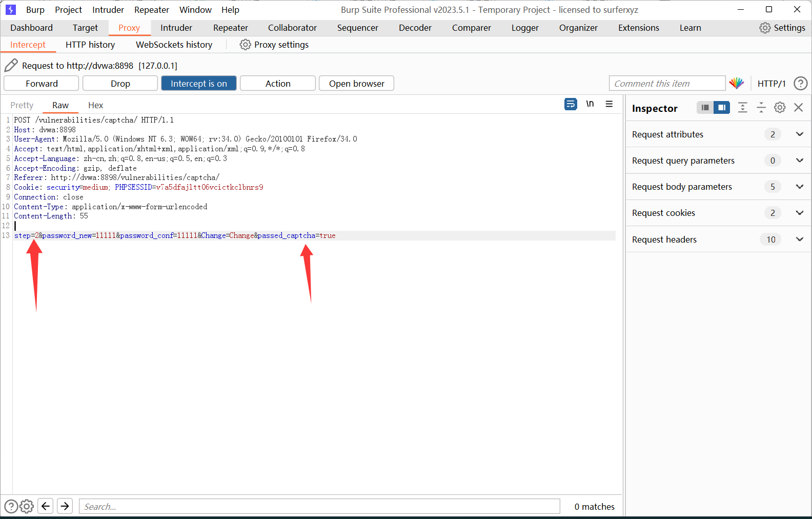Click the Proxy settings gear icon
Image resolution: width=812 pixels, height=519 pixels.
click(x=246, y=45)
